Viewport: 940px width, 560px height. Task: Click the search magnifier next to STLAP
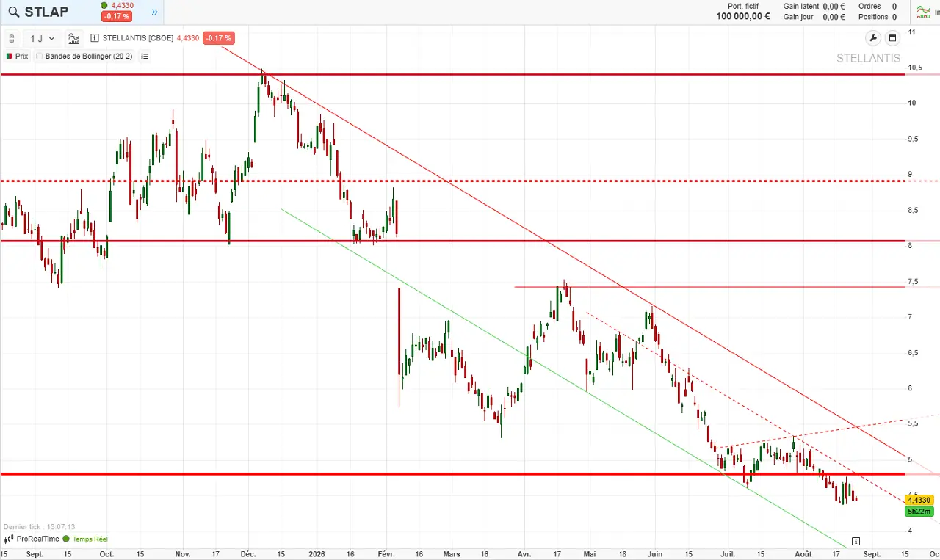(13, 12)
